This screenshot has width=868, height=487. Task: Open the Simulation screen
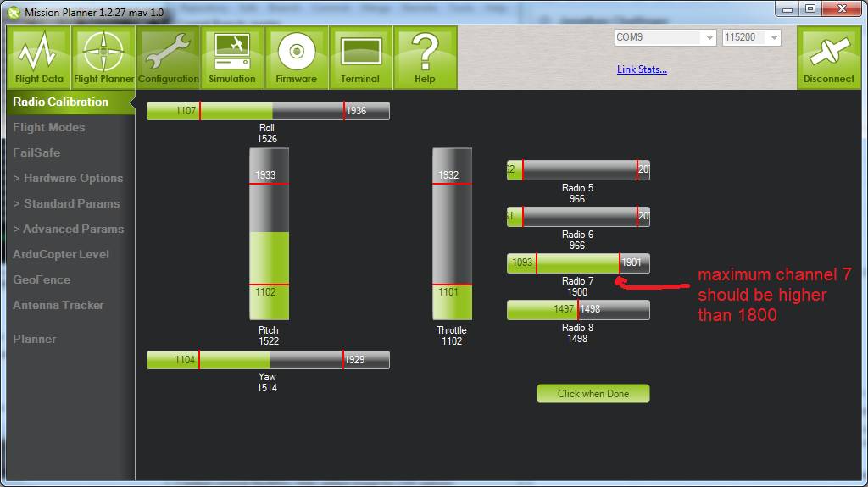click(232, 58)
